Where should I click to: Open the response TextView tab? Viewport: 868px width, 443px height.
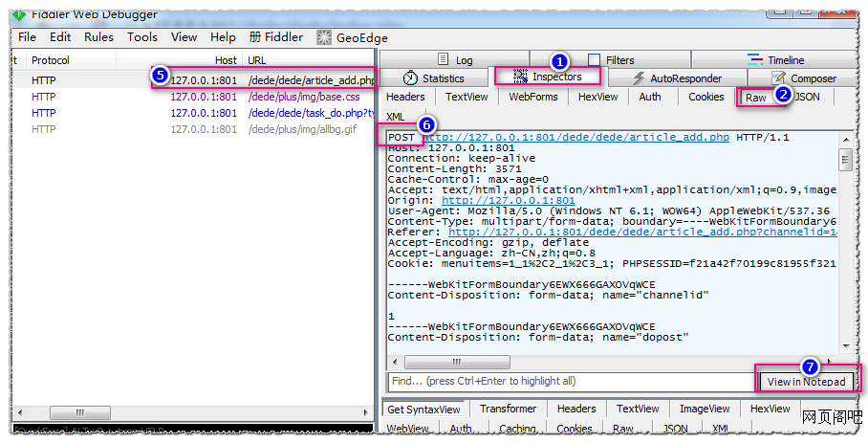coord(638,409)
